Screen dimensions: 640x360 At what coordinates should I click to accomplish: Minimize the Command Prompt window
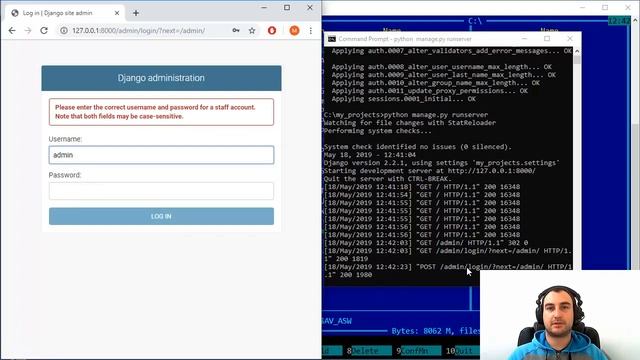[524, 39]
